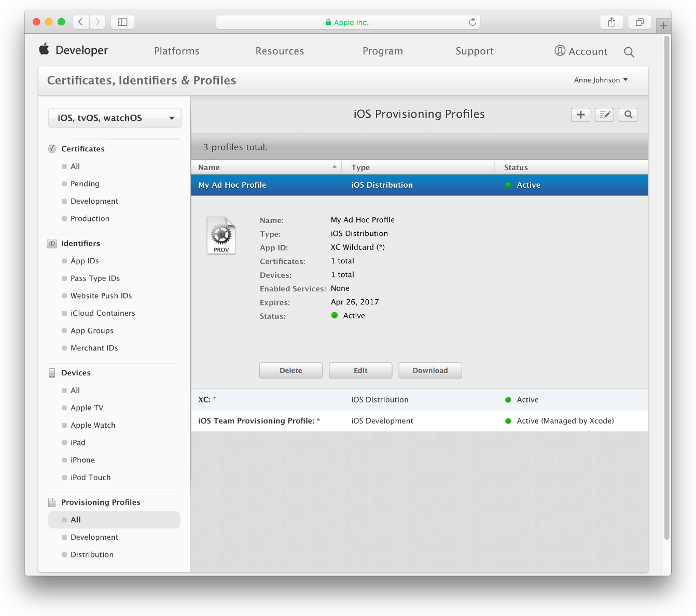Show all tabs overview icon

tap(640, 22)
